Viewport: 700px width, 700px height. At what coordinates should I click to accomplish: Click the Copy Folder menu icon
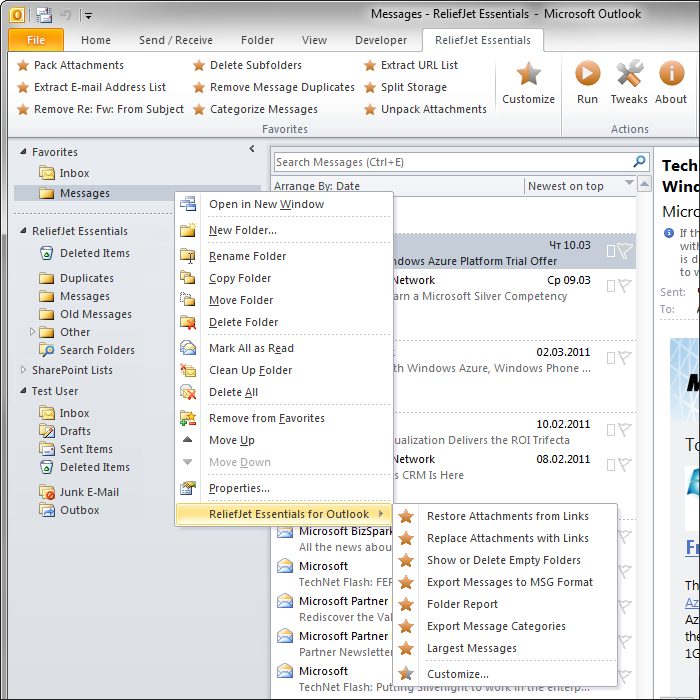click(x=188, y=278)
